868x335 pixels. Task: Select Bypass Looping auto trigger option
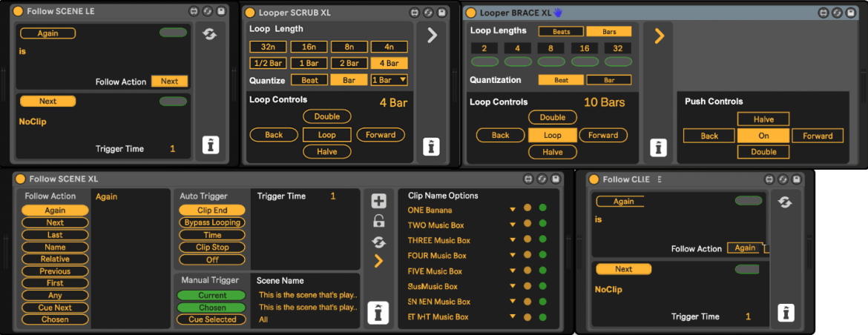213,222
